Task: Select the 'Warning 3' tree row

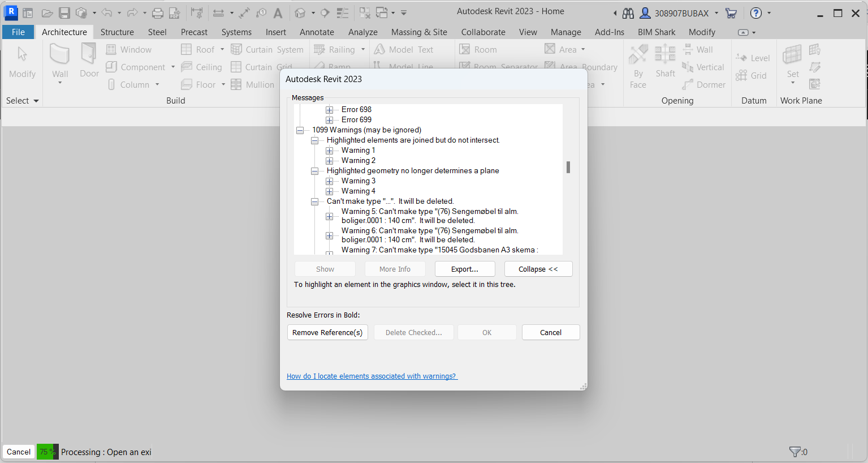Action: tap(359, 181)
